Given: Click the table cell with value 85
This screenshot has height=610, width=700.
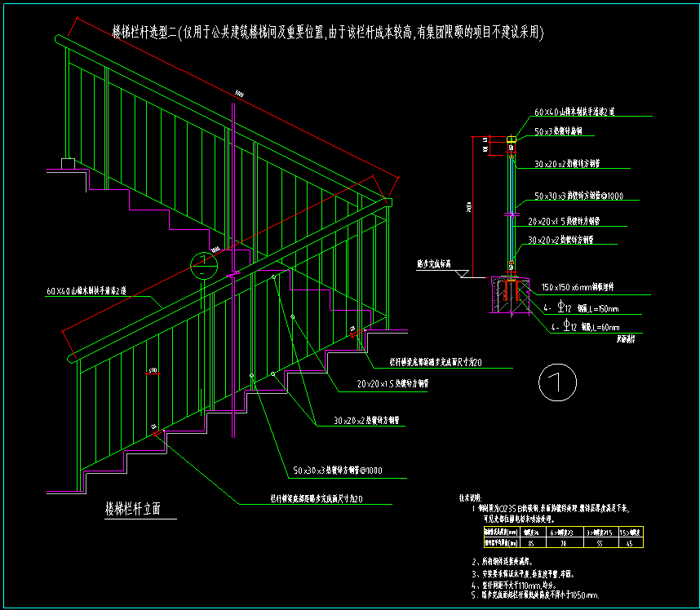Looking at the screenshot, I should (x=531, y=541).
